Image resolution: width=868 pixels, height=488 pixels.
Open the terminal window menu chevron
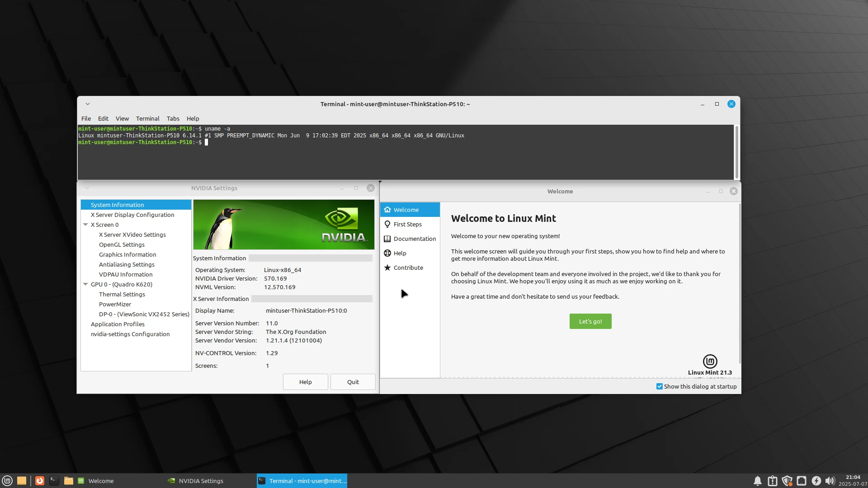point(88,104)
